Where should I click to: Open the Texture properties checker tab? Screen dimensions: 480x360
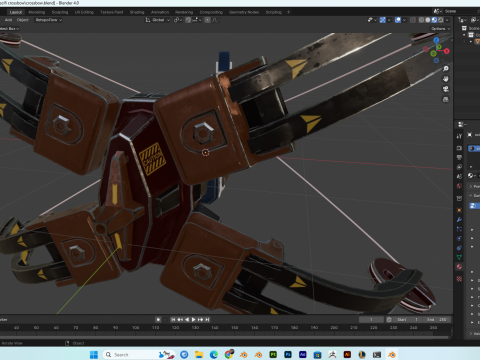click(x=459, y=278)
